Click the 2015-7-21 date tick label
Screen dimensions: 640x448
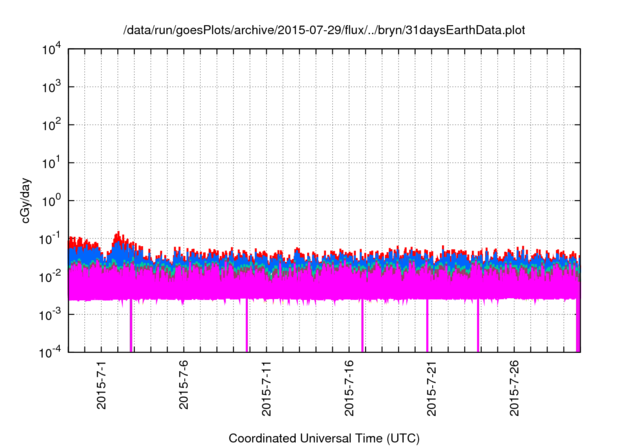pyautogui.click(x=431, y=388)
